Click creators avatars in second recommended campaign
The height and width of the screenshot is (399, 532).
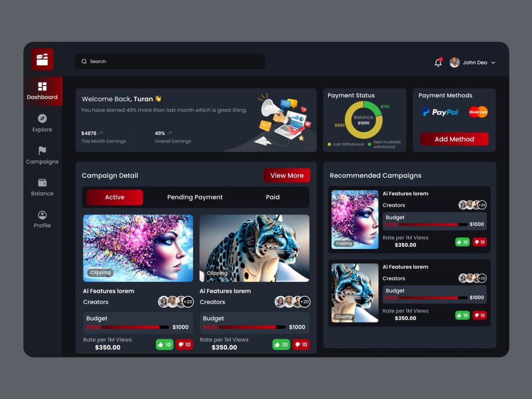(x=472, y=278)
